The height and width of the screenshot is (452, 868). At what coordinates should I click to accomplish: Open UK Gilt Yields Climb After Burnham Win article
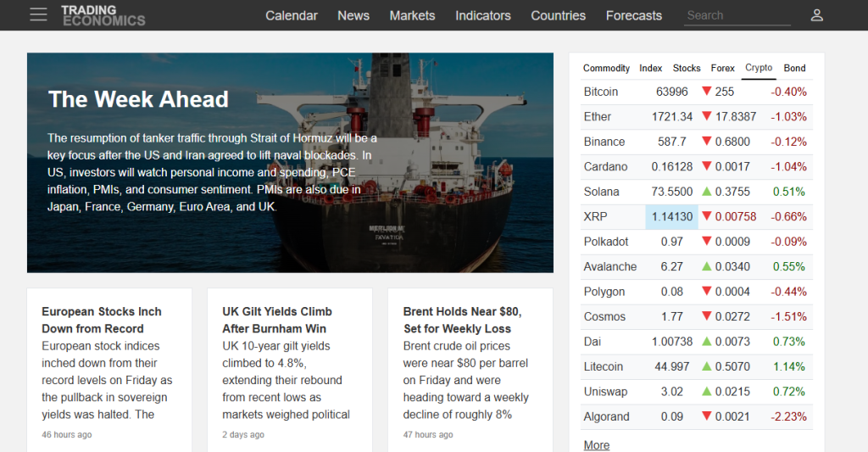[277, 321]
